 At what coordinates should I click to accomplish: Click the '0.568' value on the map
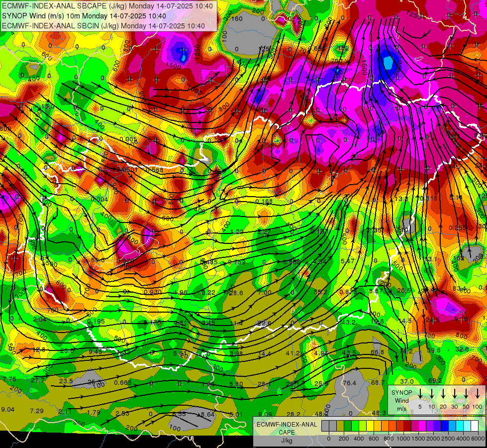tap(154, 170)
